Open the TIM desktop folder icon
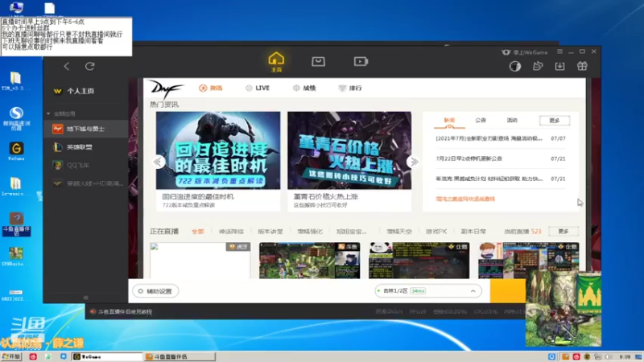The height and width of the screenshot is (362, 644). point(15,81)
